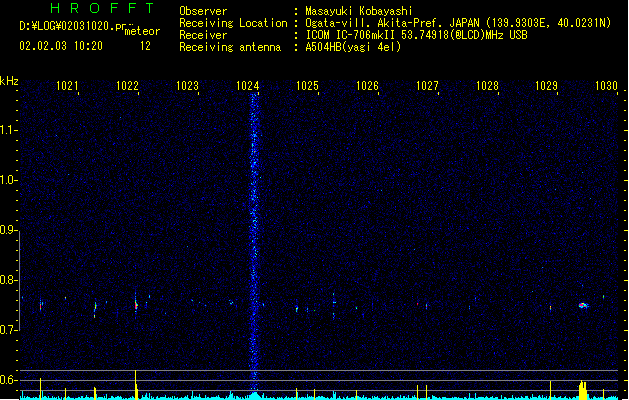The width and height of the screenshot is (629, 400).
Task: Click the date stamp 02.02.03 10:20
Action: [61, 46]
